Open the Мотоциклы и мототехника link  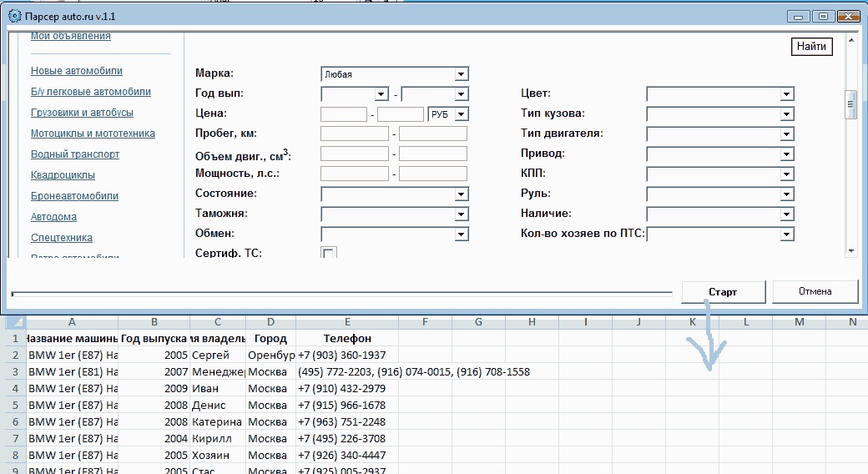tap(93, 134)
